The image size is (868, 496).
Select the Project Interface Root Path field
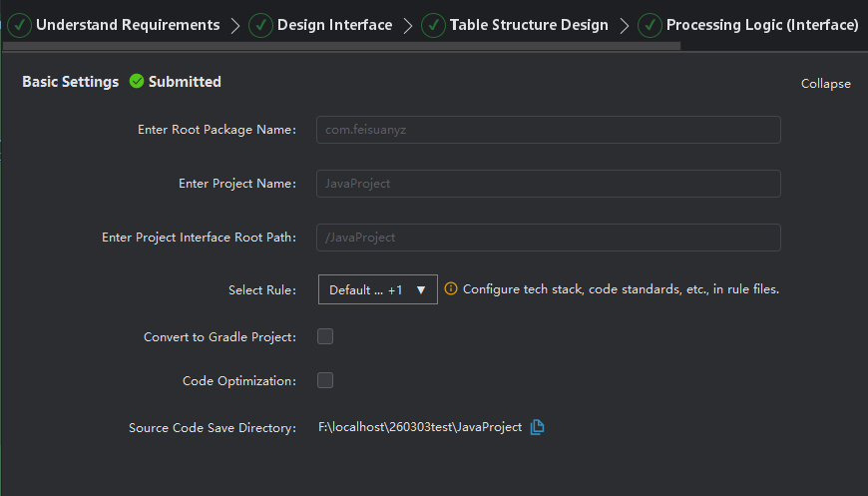coord(548,238)
